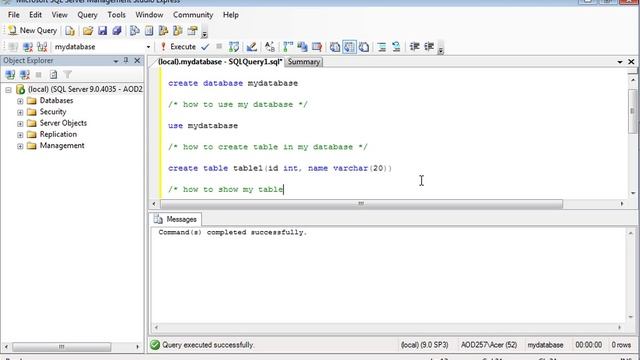The height and width of the screenshot is (360, 640).
Task: Toggle Auto Hide pin on Object Explorer
Action: click(126, 60)
